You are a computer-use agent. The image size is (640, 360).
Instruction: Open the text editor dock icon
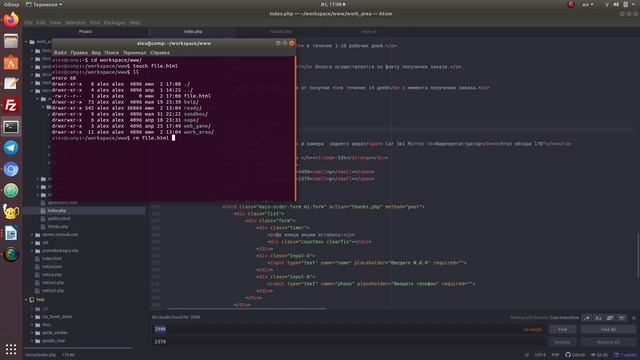[x=11, y=83]
